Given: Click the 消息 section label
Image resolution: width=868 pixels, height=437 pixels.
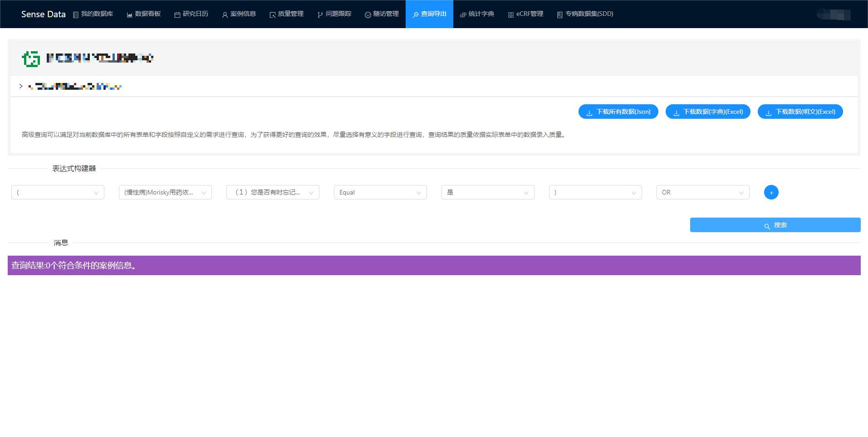Looking at the screenshot, I should (61, 243).
